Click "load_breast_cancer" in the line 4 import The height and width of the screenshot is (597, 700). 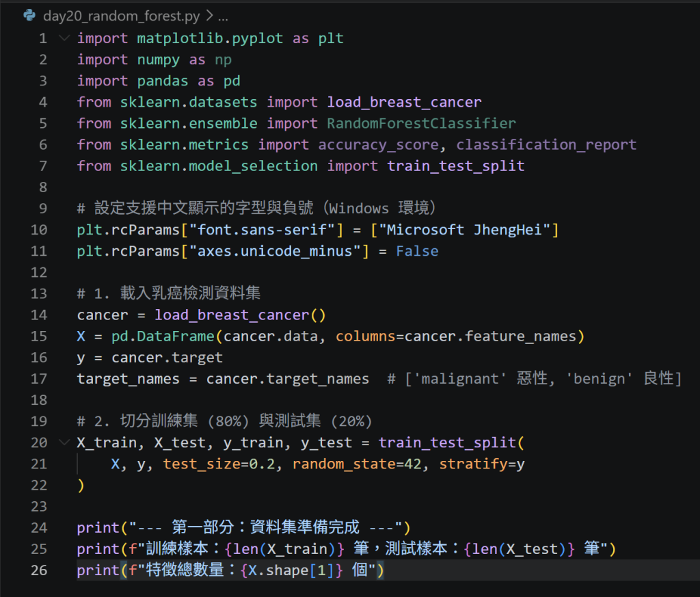tap(405, 103)
